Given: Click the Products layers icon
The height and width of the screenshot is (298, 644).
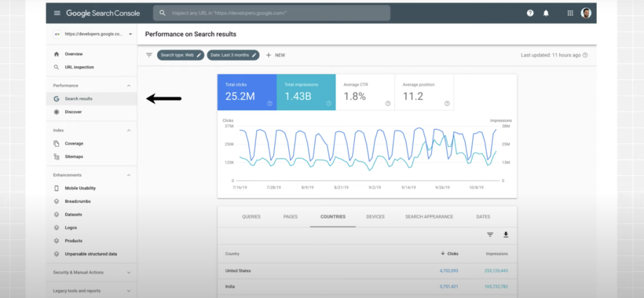Looking at the screenshot, I should tap(57, 241).
